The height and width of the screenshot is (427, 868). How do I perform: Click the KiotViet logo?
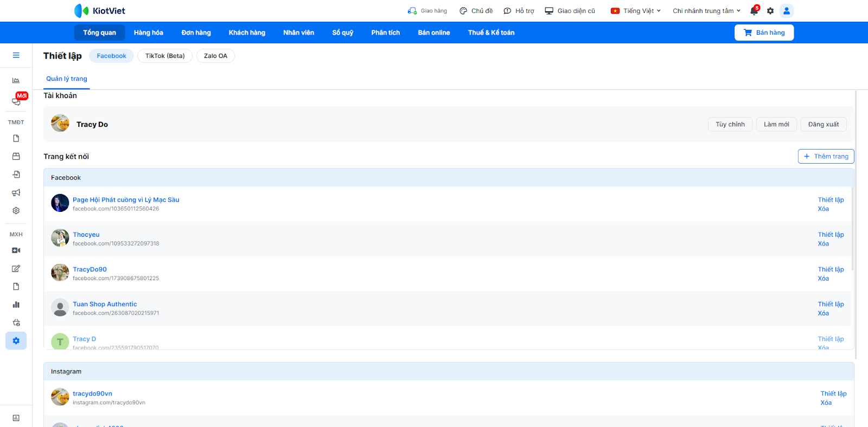pyautogui.click(x=99, y=11)
